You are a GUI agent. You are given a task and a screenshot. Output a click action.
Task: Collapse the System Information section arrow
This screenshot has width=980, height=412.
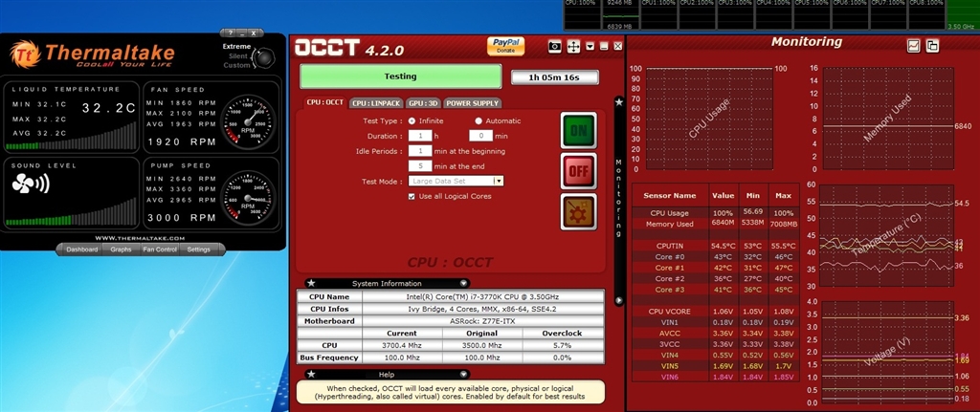point(463,283)
